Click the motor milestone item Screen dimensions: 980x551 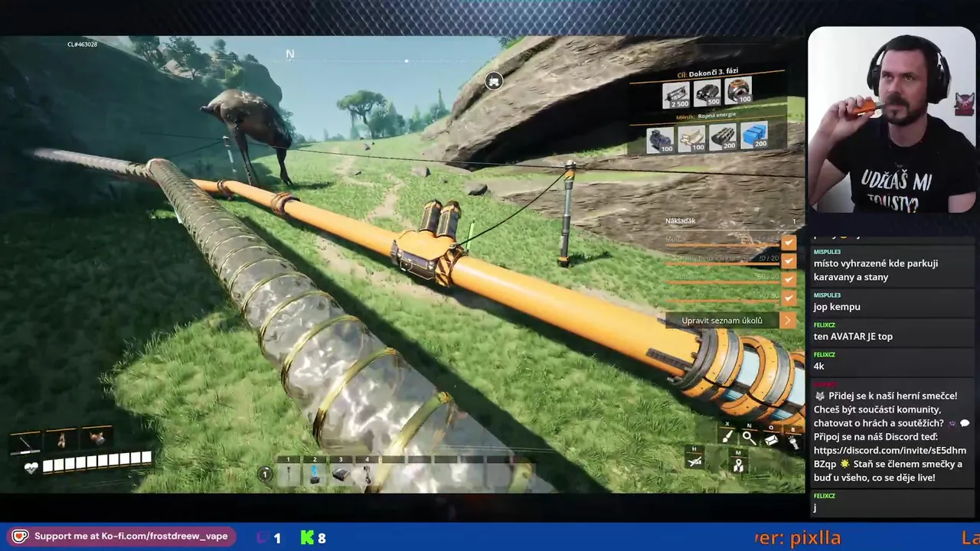[660, 139]
